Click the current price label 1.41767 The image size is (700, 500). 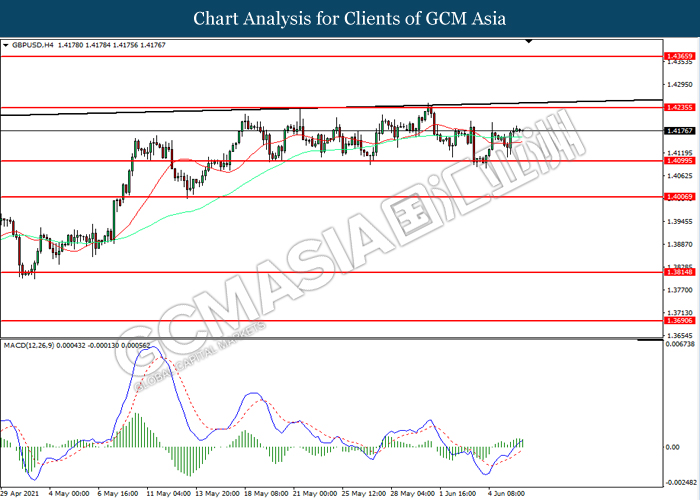coord(679,131)
